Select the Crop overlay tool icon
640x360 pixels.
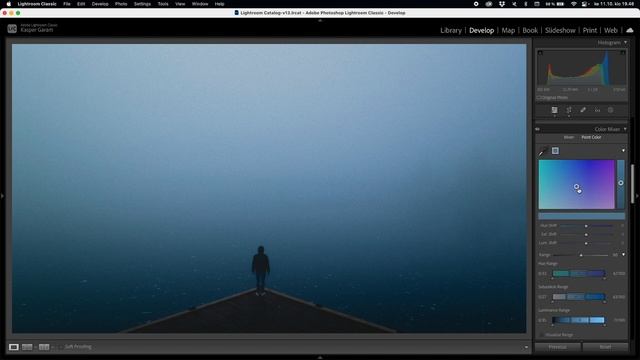click(x=569, y=110)
